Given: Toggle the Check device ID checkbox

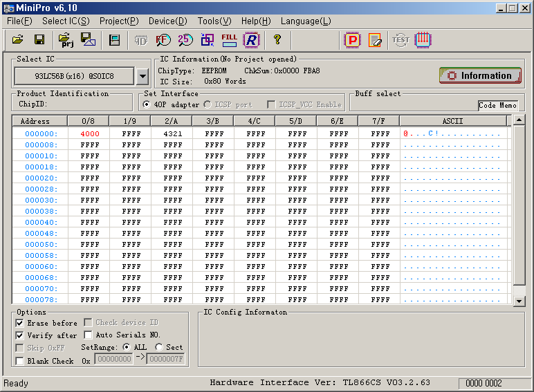Looking at the screenshot, I should (x=88, y=322).
